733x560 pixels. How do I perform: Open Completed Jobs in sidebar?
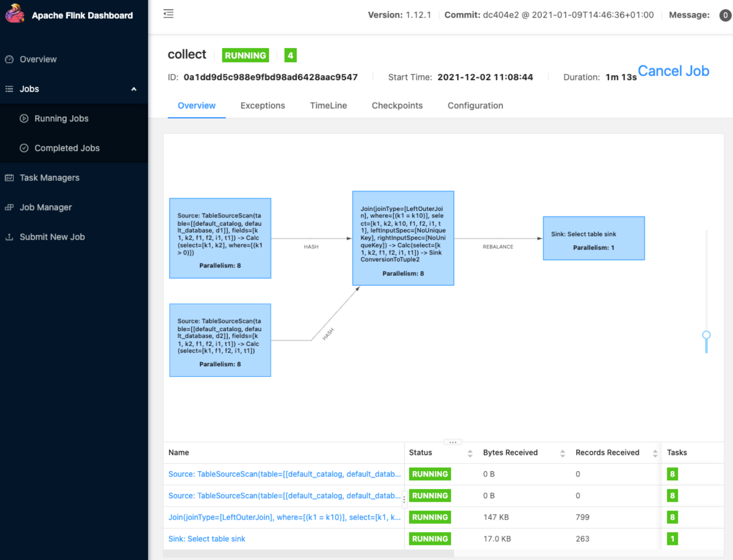coord(67,148)
